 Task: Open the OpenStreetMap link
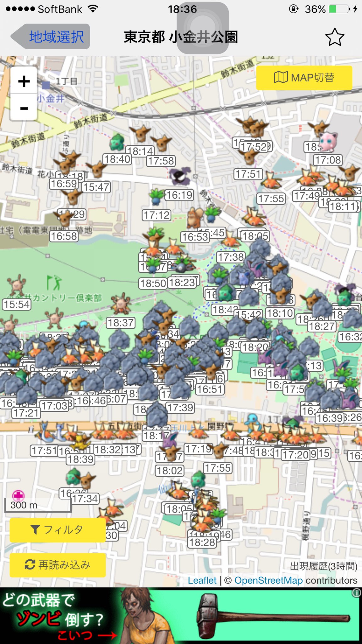(269, 580)
